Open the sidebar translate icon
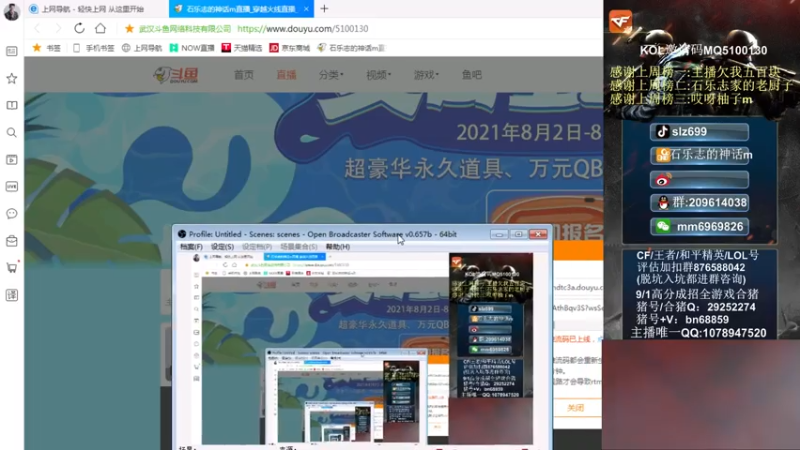800x450 pixels. (11, 295)
